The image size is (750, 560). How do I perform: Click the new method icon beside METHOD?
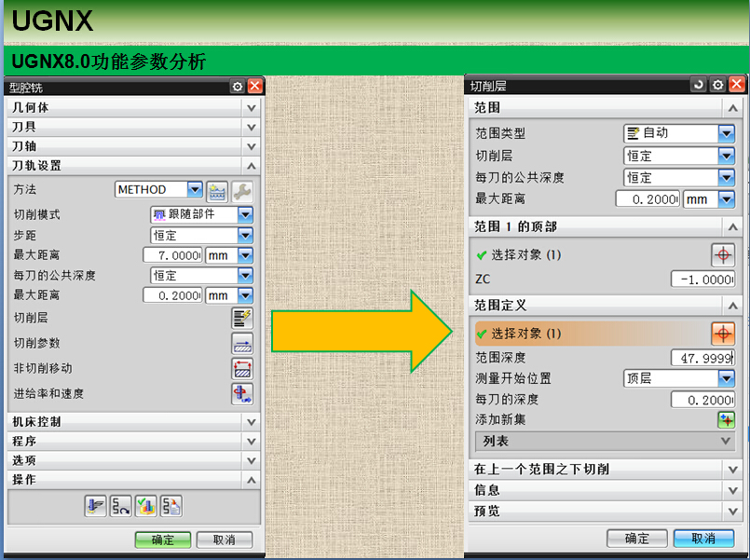pos(217,192)
